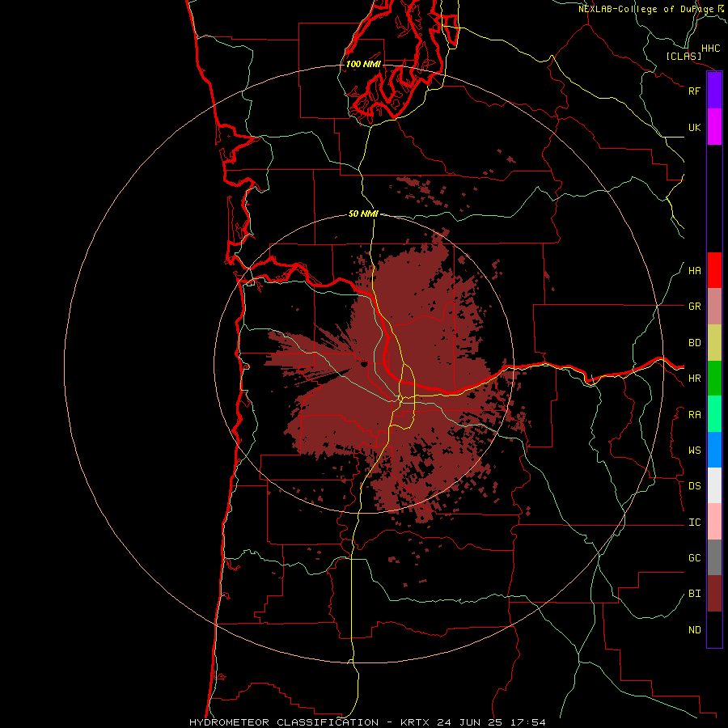The height and width of the screenshot is (728, 728).
Task: Click the UK magenta legend swatch
Action: tap(714, 127)
